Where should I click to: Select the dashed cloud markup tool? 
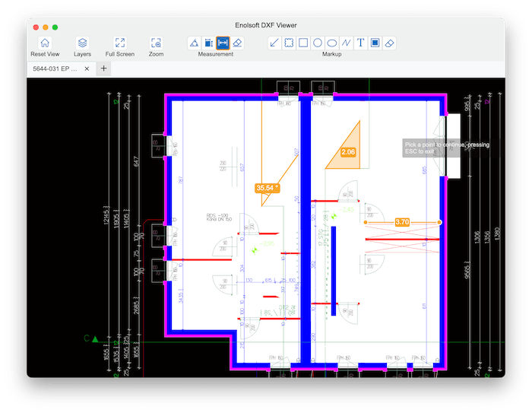[x=289, y=43]
